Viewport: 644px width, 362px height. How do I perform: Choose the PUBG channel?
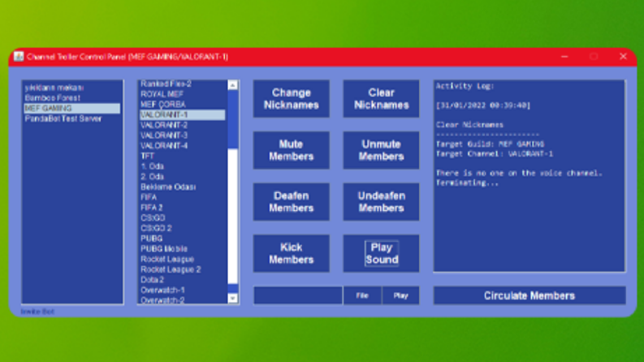[x=183, y=239]
